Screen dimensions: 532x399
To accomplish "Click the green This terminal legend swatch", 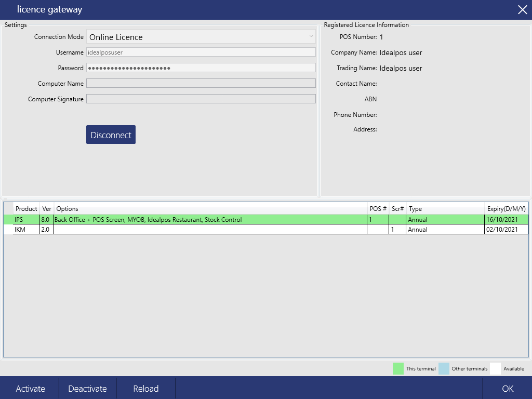I will click(x=398, y=368).
